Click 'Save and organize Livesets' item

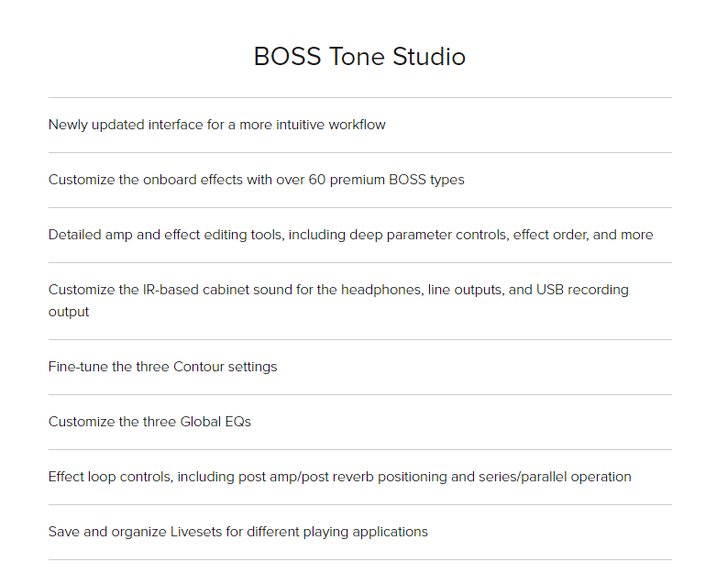pos(238,532)
